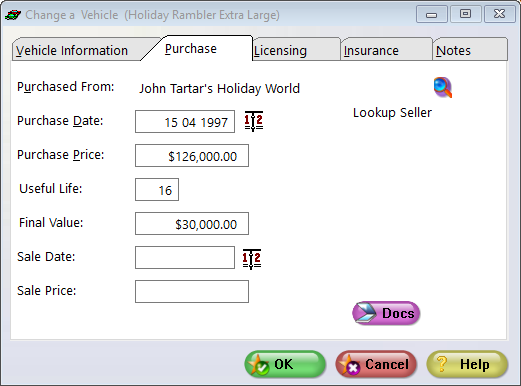Minimize the Change a Vehicle window

tap(432, 14)
